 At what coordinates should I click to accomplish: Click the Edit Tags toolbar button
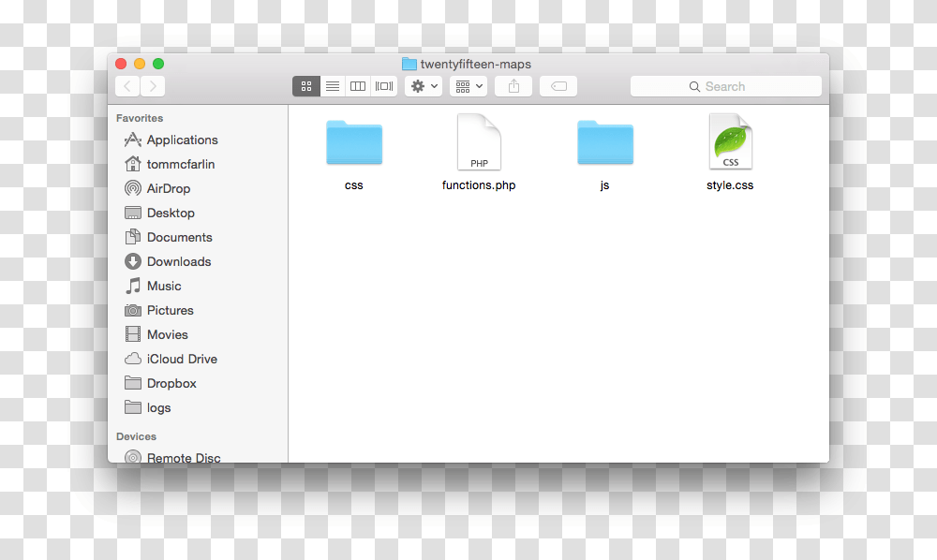(x=558, y=86)
